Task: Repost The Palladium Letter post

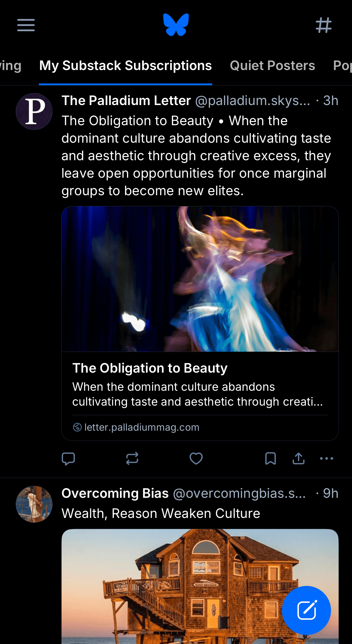Action: [132, 458]
